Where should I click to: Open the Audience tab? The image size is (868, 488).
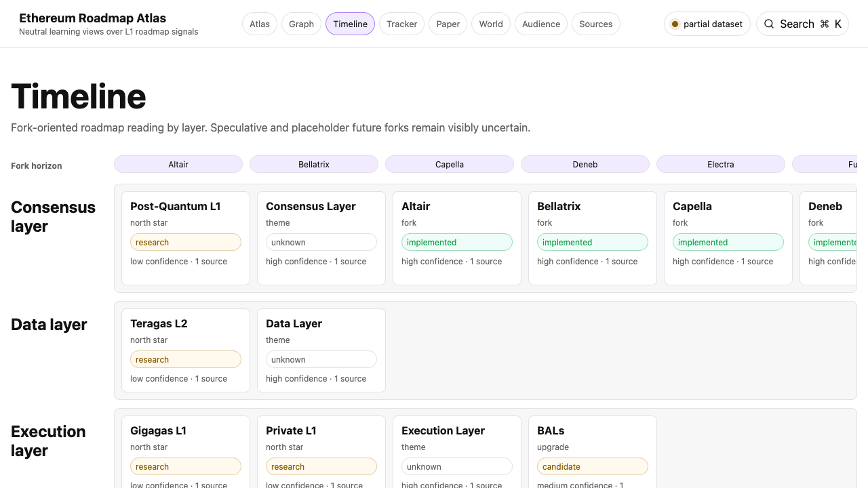tap(541, 24)
